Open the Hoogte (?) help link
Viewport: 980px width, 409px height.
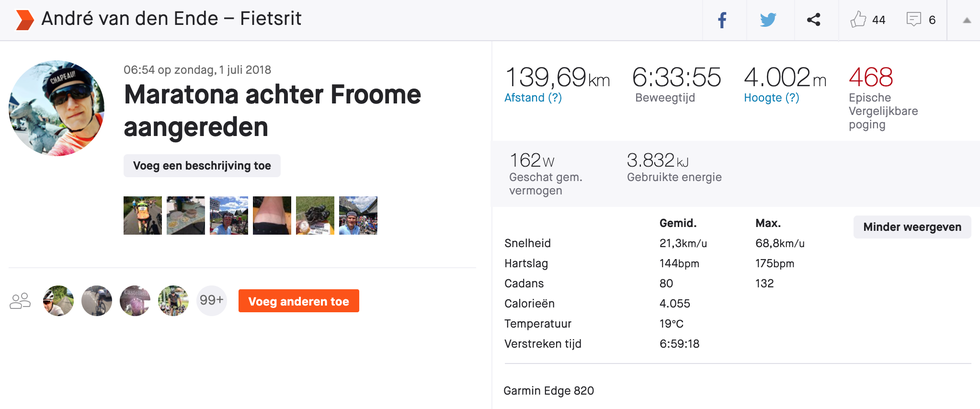tap(771, 98)
